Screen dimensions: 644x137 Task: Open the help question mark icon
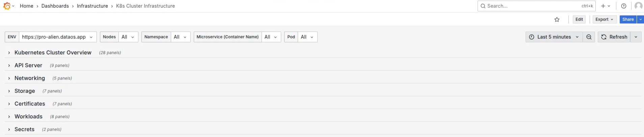click(624, 6)
